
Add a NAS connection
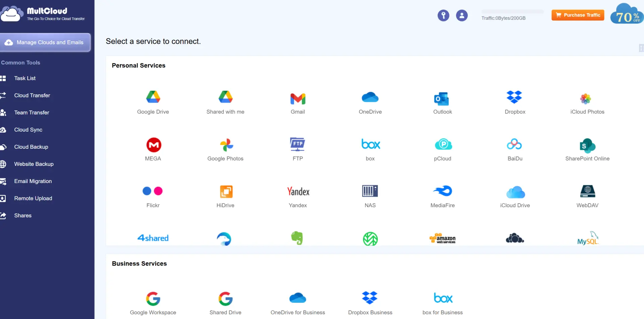370,196
